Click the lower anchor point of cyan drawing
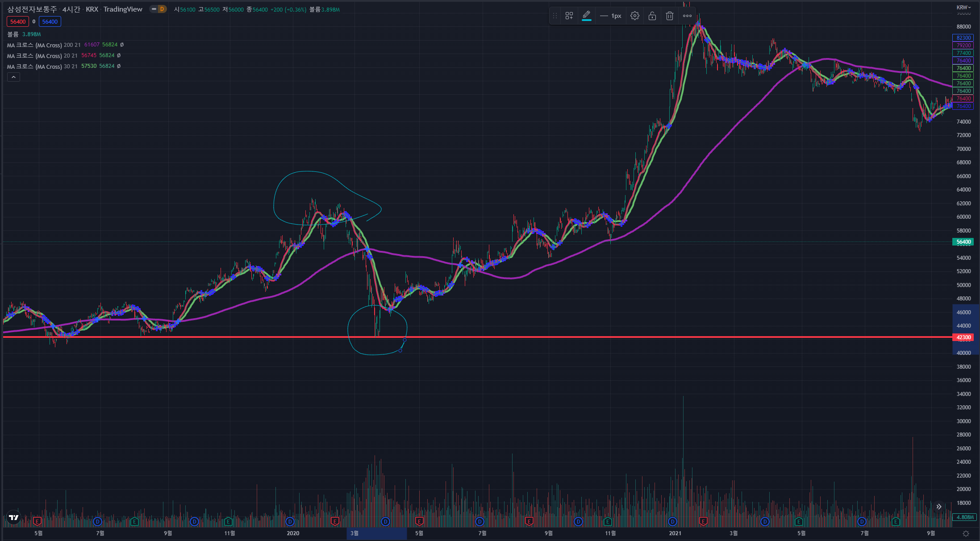The height and width of the screenshot is (541, 980). pos(400,351)
